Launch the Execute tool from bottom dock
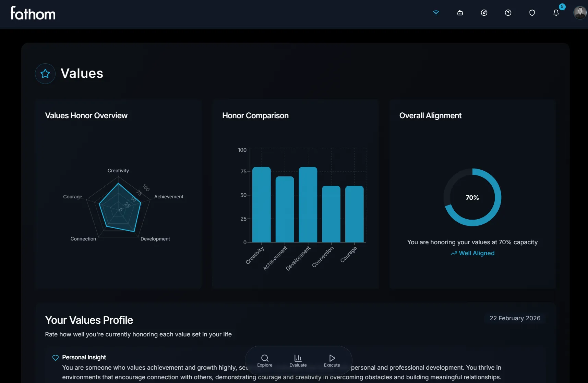This screenshot has height=383, width=588. [x=331, y=360]
